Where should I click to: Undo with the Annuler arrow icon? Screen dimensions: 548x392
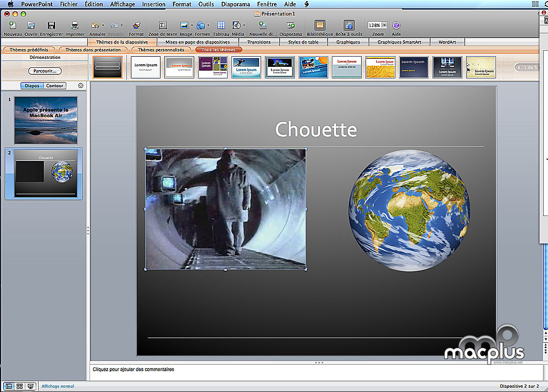click(95, 25)
